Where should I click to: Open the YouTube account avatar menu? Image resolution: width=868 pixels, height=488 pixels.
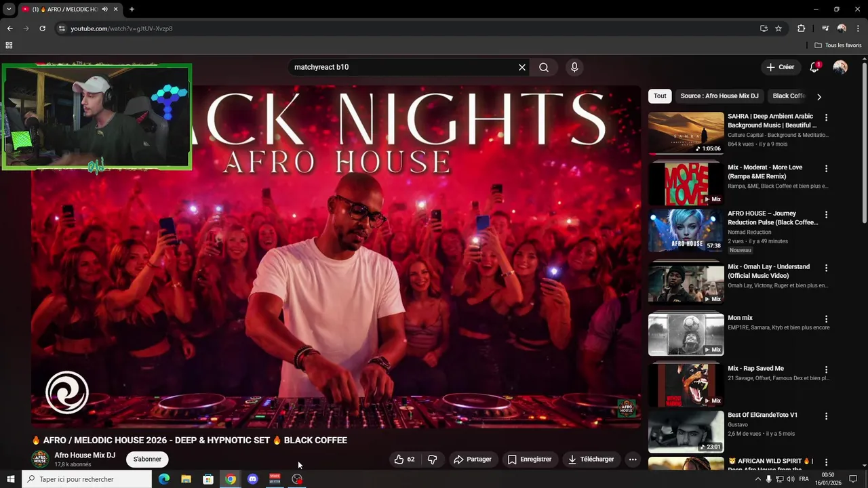(840, 67)
